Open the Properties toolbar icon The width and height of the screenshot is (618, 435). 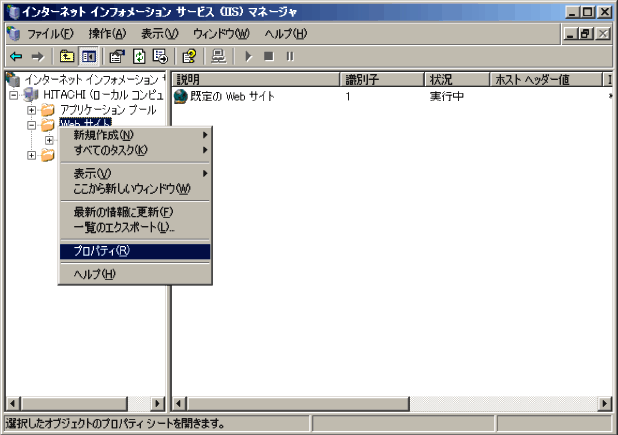point(117,57)
